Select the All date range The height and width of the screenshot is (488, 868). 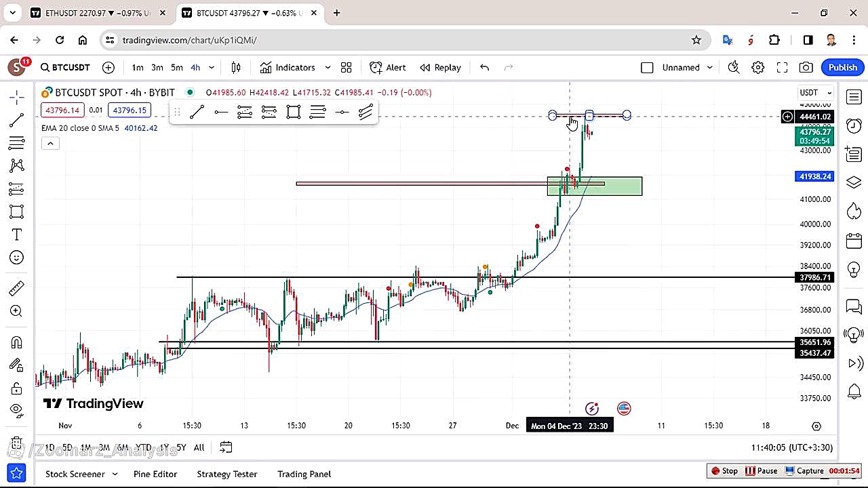(x=199, y=447)
